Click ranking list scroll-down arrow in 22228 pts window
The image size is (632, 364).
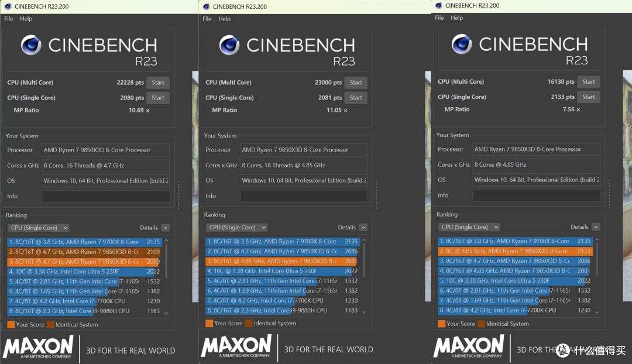coord(166,313)
